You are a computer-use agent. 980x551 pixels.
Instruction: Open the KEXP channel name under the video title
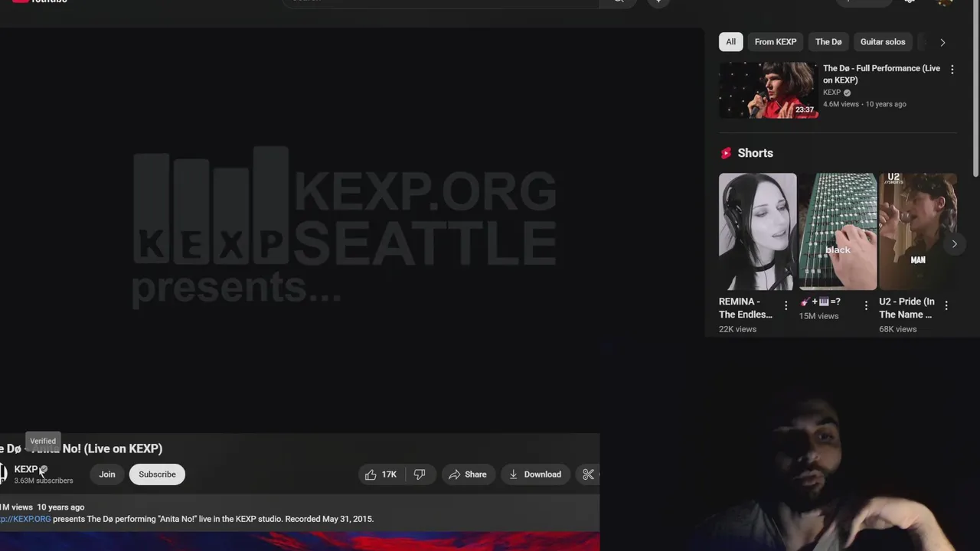25,469
